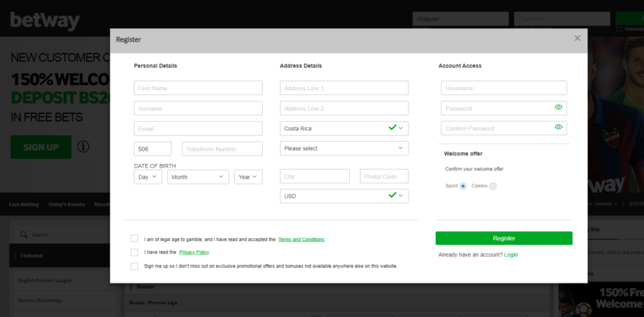Click the Address Line 1 field
Image resolution: width=644 pixels, height=317 pixels.
tap(344, 88)
